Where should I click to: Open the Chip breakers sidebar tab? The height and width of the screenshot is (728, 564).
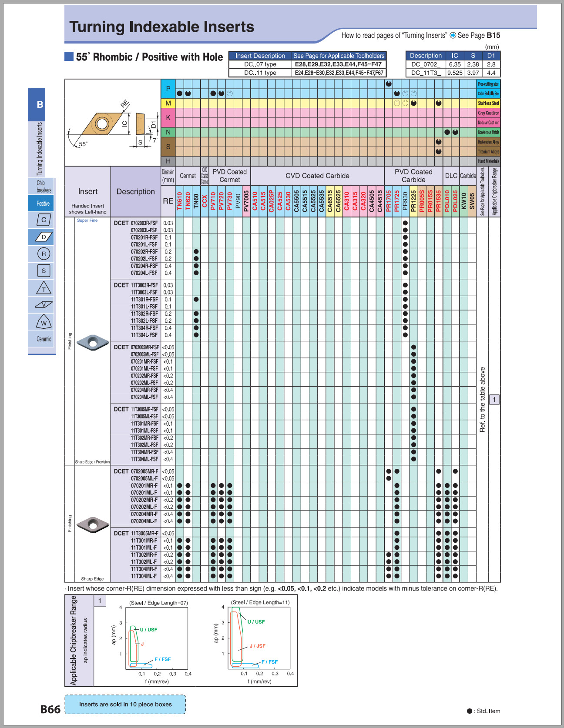pos(44,187)
